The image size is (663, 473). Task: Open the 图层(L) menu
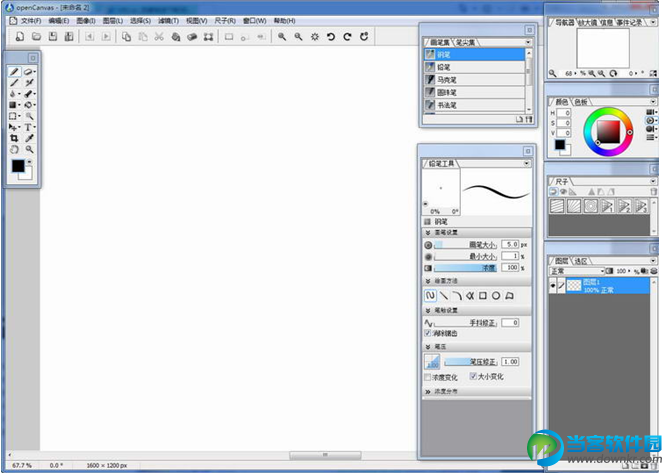tap(113, 21)
